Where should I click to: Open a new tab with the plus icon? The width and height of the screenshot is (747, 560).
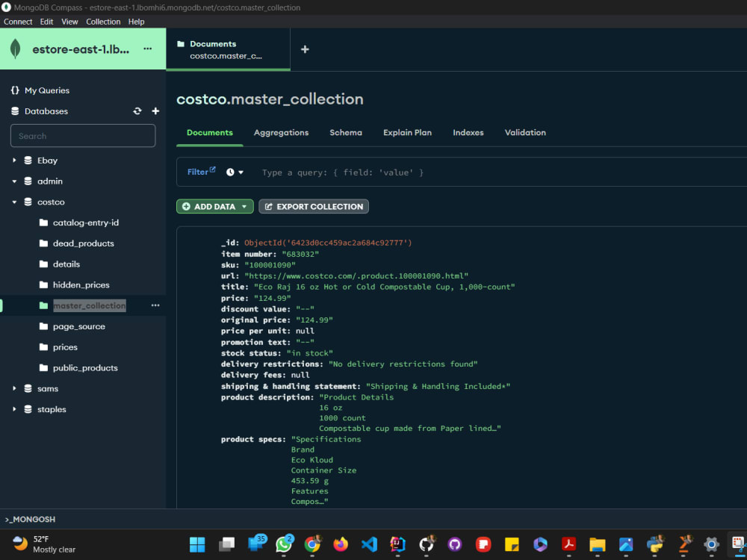click(305, 49)
